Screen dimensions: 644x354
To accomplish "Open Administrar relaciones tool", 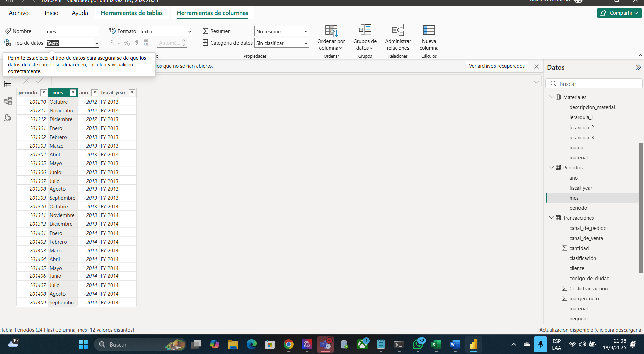I will coord(398,30).
